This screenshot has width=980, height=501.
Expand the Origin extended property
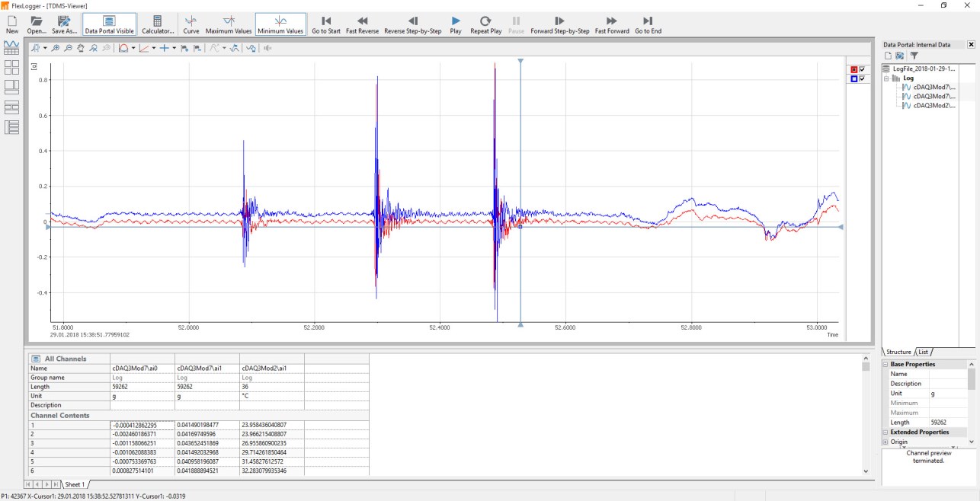pos(886,442)
